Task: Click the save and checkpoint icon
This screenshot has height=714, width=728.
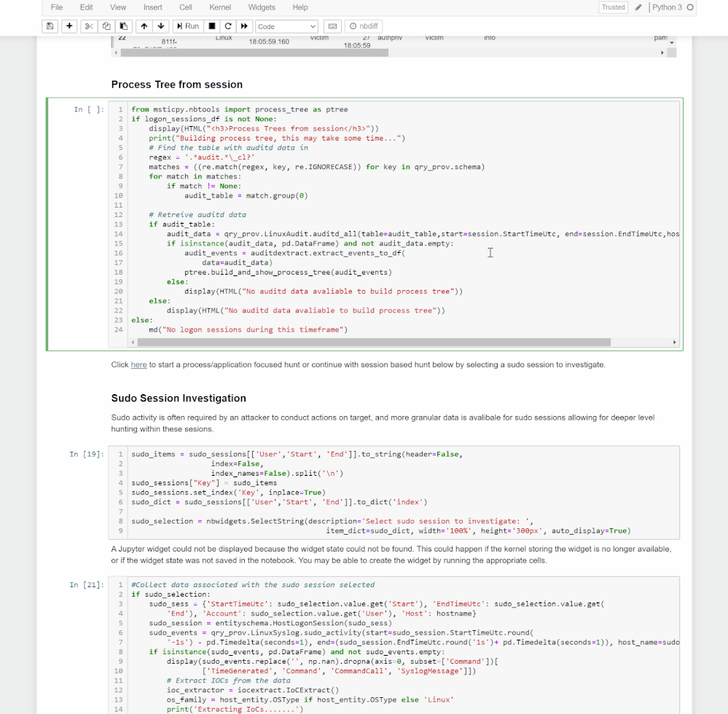Action: [50, 26]
